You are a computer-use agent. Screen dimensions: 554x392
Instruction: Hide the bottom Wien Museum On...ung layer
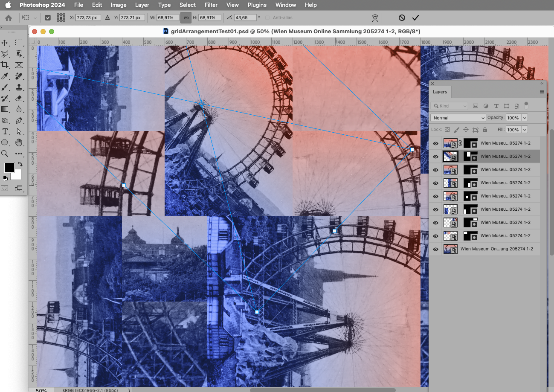(x=435, y=249)
